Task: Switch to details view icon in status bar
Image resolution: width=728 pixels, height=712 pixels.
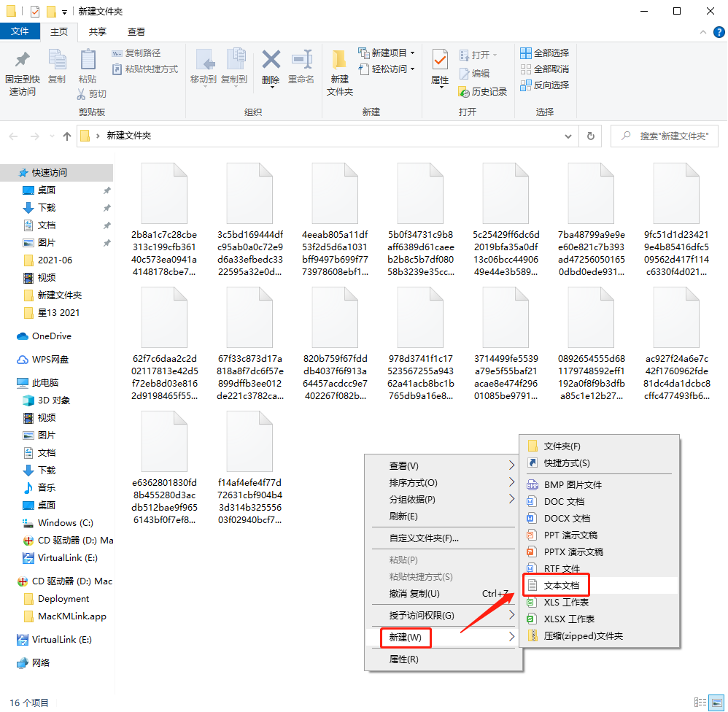Action: pos(700,703)
